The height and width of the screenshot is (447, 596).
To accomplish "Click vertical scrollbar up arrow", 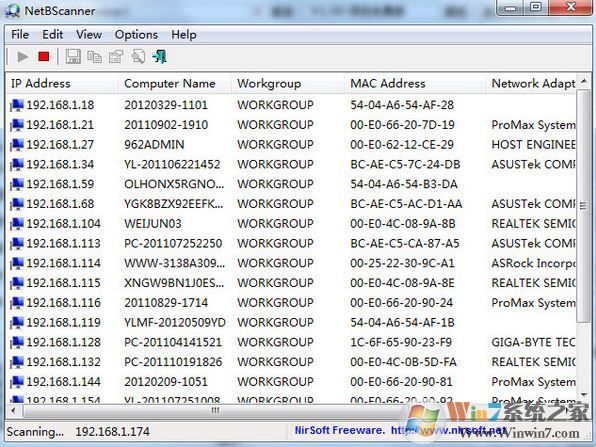I will click(584, 81).
